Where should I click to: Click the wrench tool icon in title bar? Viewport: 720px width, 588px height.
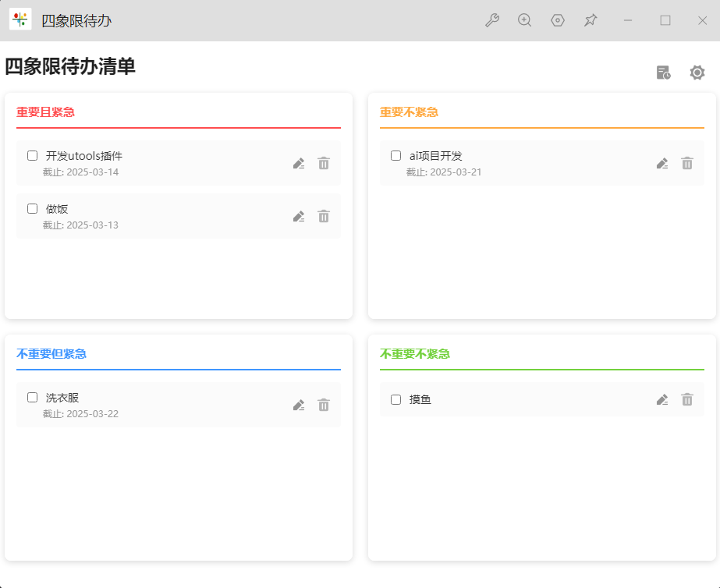tap(491, 20)
